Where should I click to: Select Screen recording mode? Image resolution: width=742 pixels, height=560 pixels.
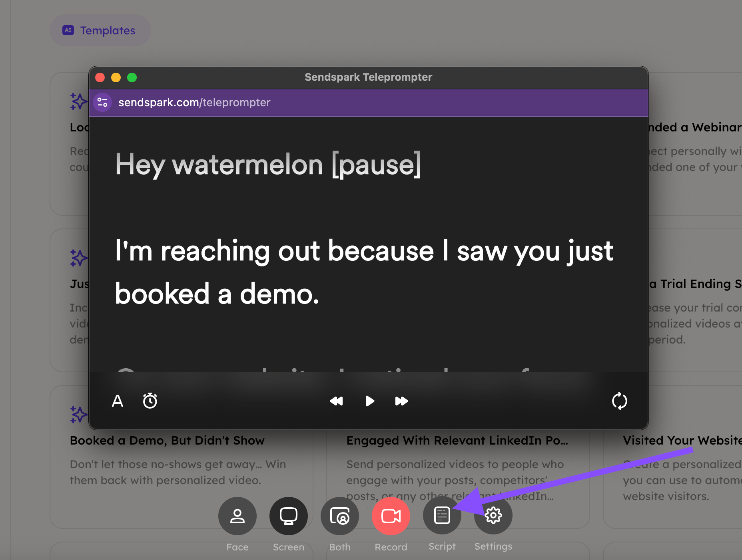[x=289, y=516]
